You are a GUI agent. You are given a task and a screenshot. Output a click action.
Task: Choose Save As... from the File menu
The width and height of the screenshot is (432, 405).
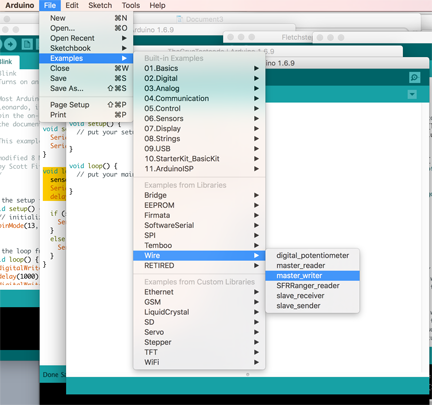pyautogui.click(x=86, y=88)
